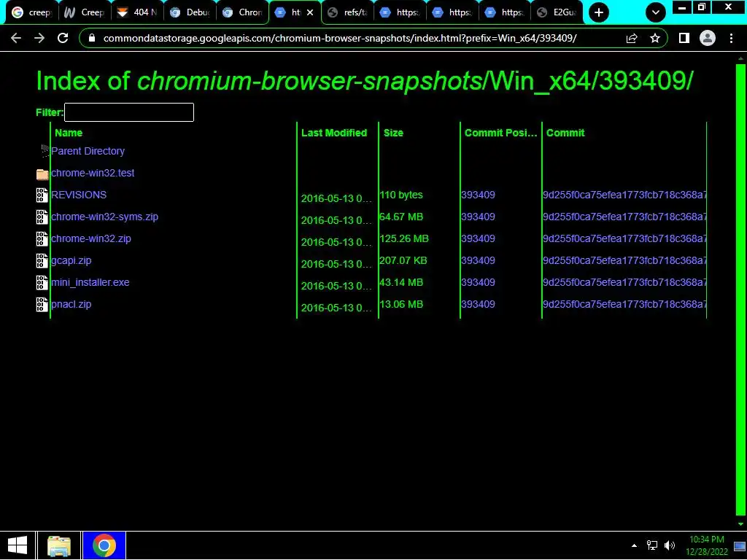Download chrome-win32-syms.zip
Viewport: 747px width, 560px height.
pos(105,217)
